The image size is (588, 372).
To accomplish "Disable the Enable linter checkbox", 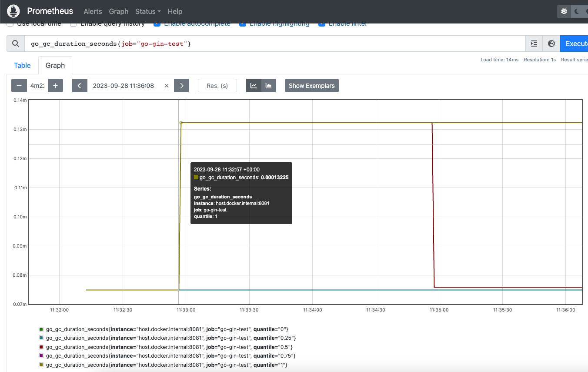I will [322, 24].
